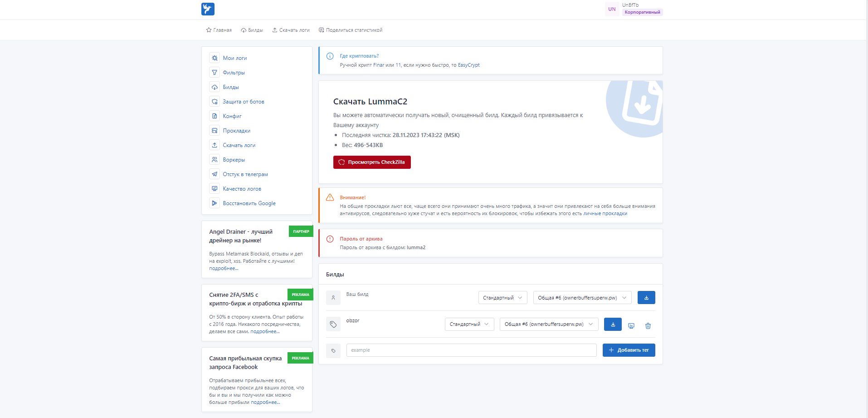Click the archive password text lumma2
This screenshot has width=868, height=418.
[416, 248]
